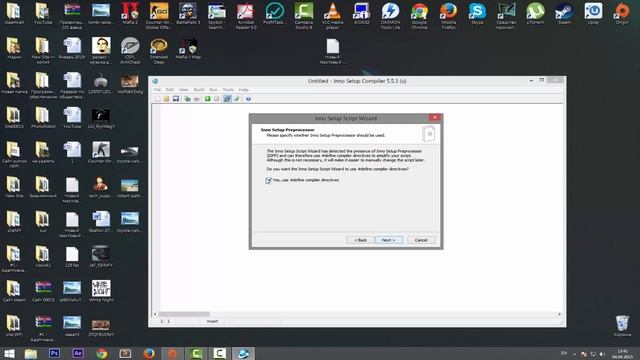
Task: Select the Counter-Strike Global Offensive desktop shortcut
Action: (x=159, y=16)
